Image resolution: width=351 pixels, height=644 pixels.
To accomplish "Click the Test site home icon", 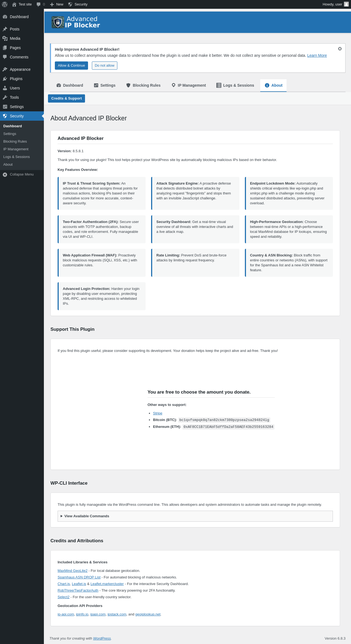I will [x=14, y=4].
